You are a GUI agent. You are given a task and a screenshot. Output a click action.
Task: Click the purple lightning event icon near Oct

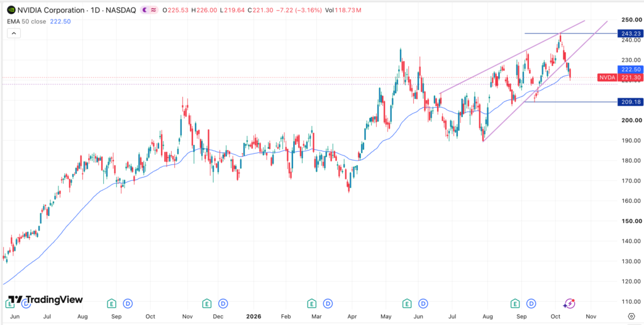[x=569, y=304]
